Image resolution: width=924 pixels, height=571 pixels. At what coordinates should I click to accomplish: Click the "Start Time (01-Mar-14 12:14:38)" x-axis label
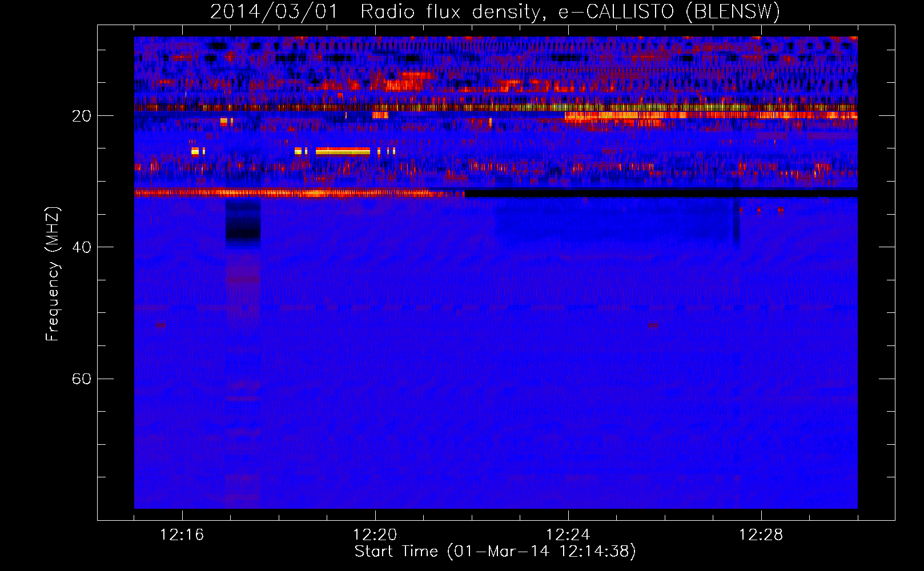[495, 552]
